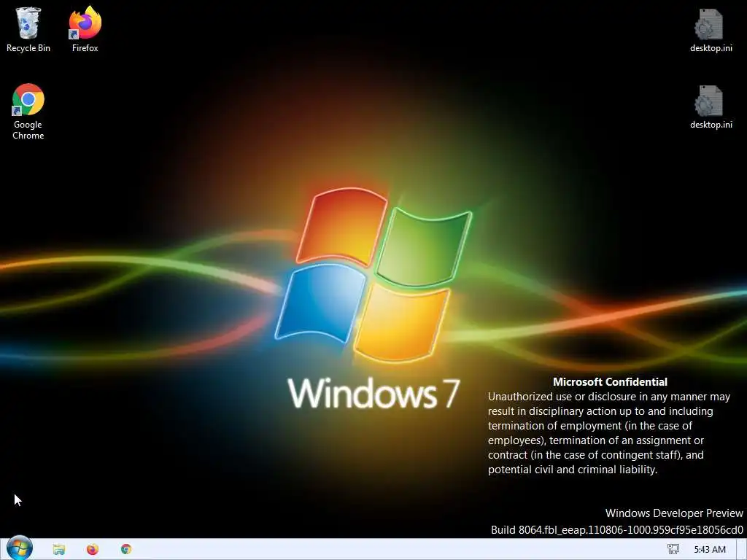Select the Google Chrome desktop shortcut
Image resolution: width=747 pixels, height=560 pixels.
click(x=28, y=112)
